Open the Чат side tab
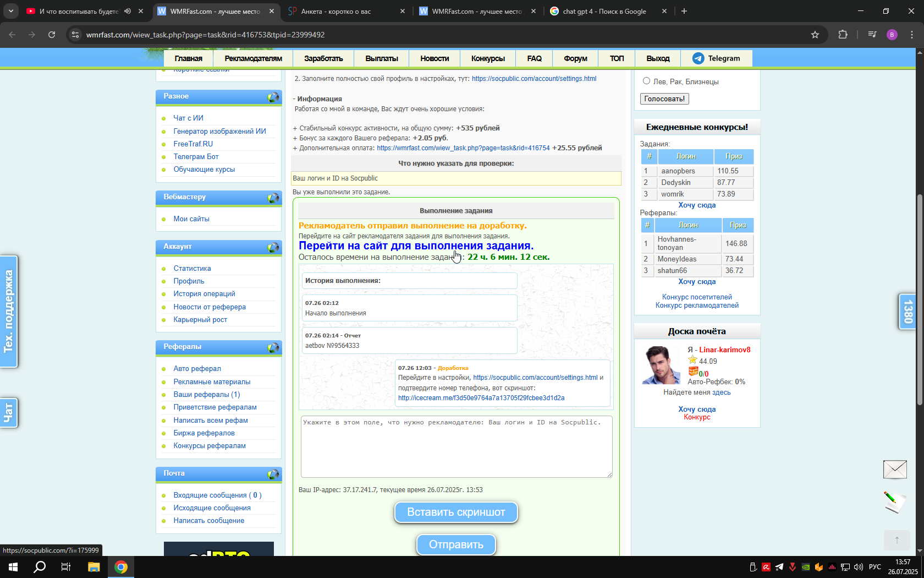The image size is (924, 578). pyautogui.click(x=8, y=413)
